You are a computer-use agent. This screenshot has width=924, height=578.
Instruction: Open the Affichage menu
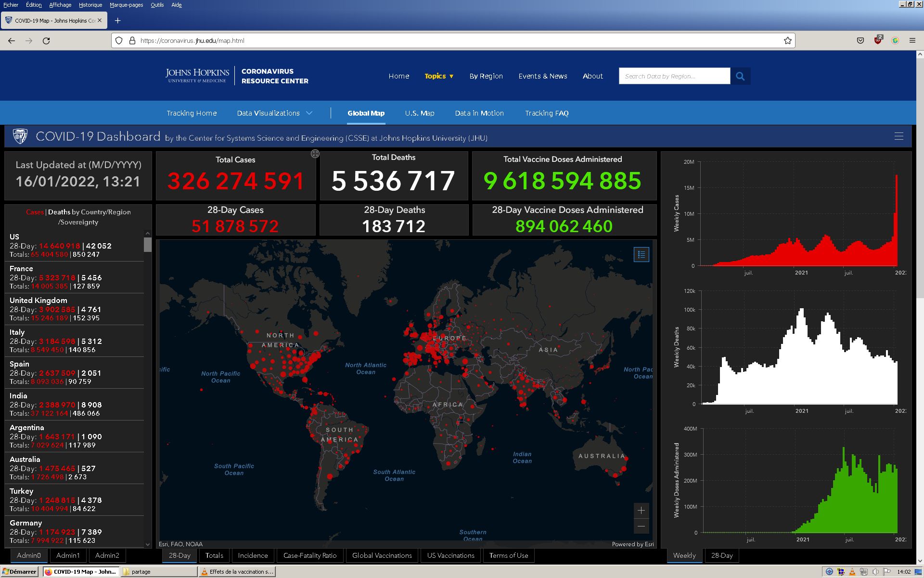(60, 5)
